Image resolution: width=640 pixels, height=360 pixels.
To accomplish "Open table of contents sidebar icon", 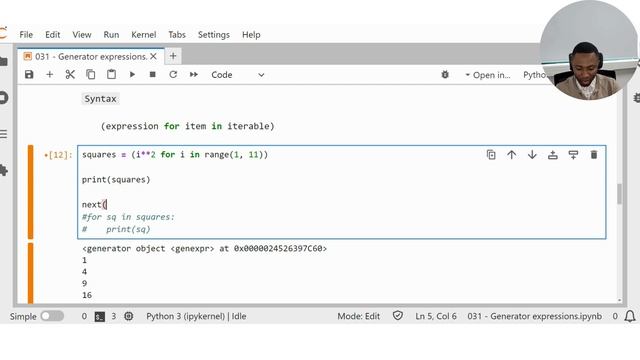I will (x=3, y=134).
